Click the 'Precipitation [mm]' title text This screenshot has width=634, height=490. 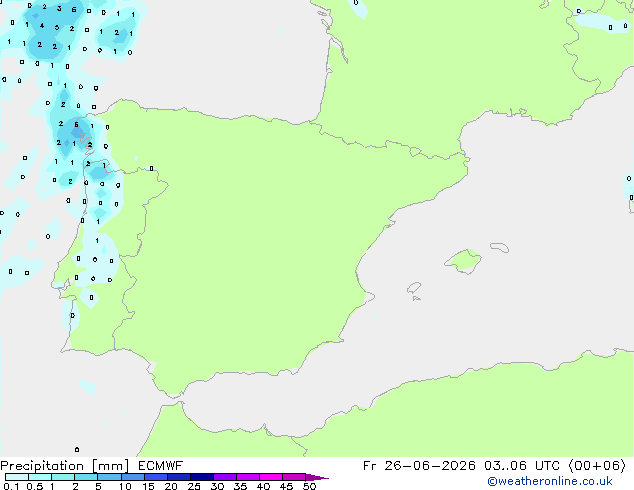pos(64,466)
